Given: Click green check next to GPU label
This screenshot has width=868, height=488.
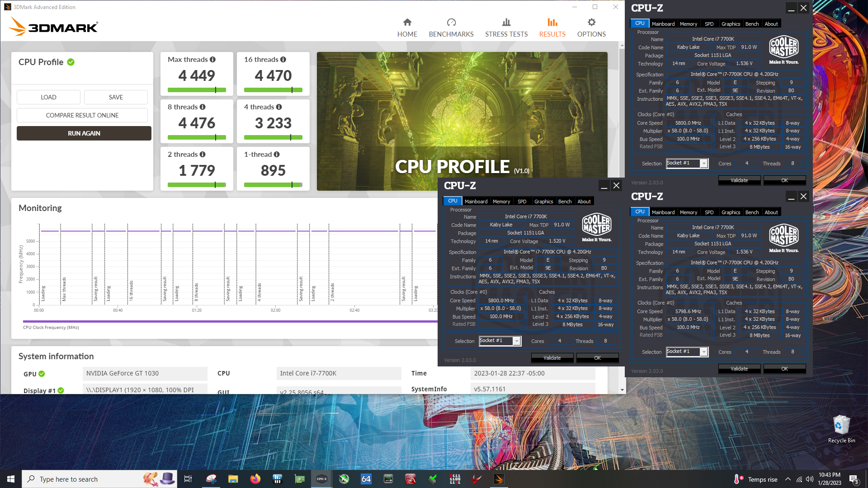Looking at the screenshot, I should [x=42, y=374].
